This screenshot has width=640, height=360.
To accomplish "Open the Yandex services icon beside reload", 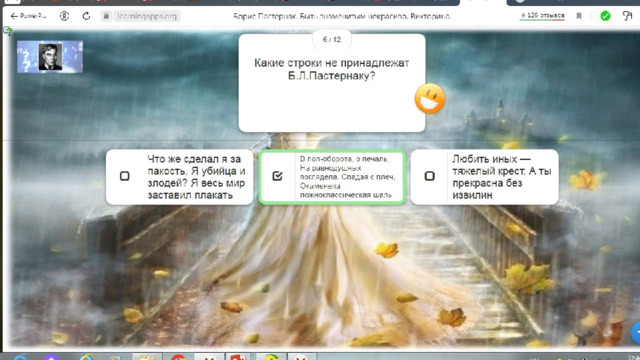I will [x=64, y=16].
